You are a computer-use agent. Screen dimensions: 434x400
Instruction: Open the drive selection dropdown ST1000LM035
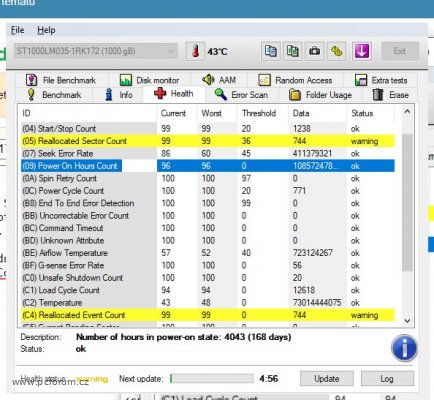[x=96, y=51]
